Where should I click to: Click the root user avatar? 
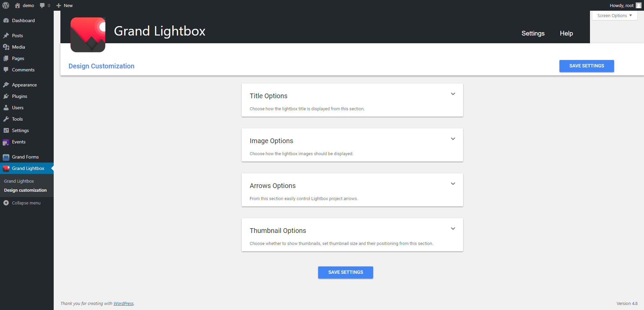[638, 5]
